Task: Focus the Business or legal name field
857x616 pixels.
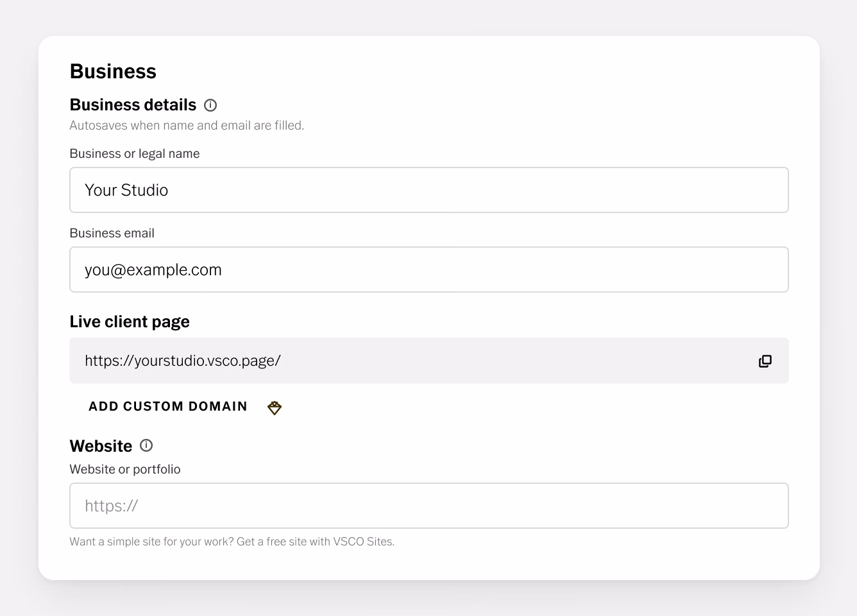Action: click(429, 190)
